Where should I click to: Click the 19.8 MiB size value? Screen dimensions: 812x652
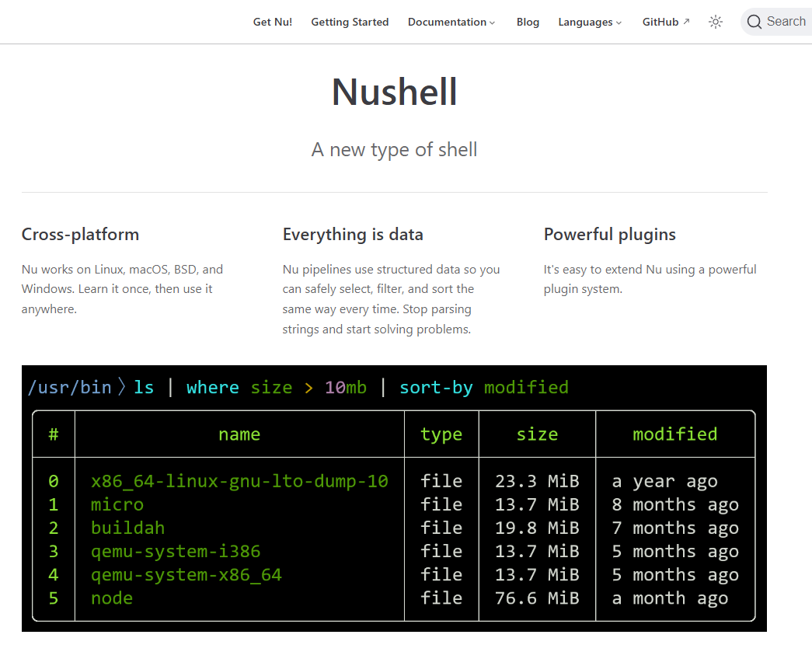[537, 528]
